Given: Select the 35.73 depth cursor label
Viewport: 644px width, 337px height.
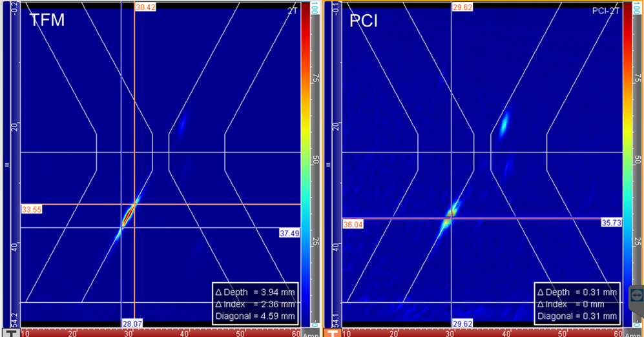Looking at the screenshot, I should tap(612, 222).
